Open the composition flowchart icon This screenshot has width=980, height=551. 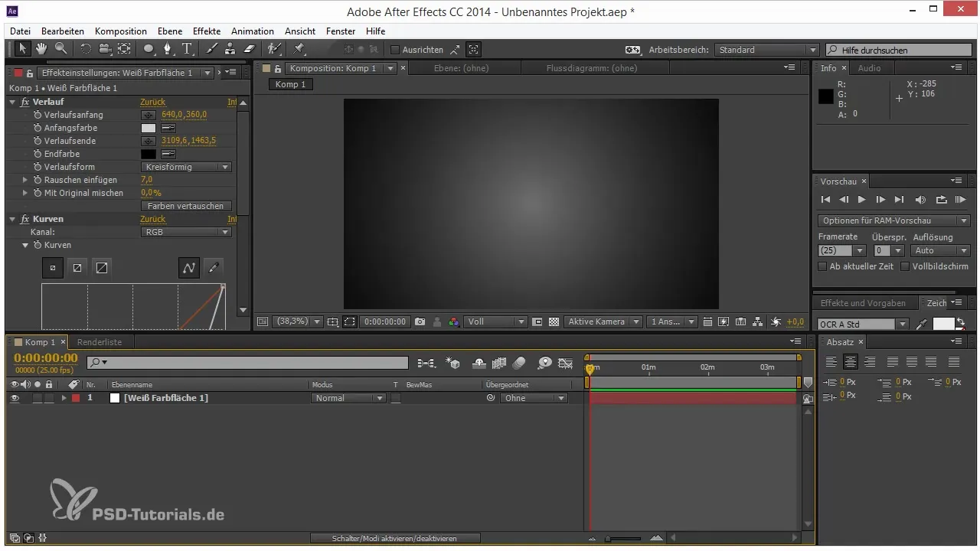(x=758, y=322)
